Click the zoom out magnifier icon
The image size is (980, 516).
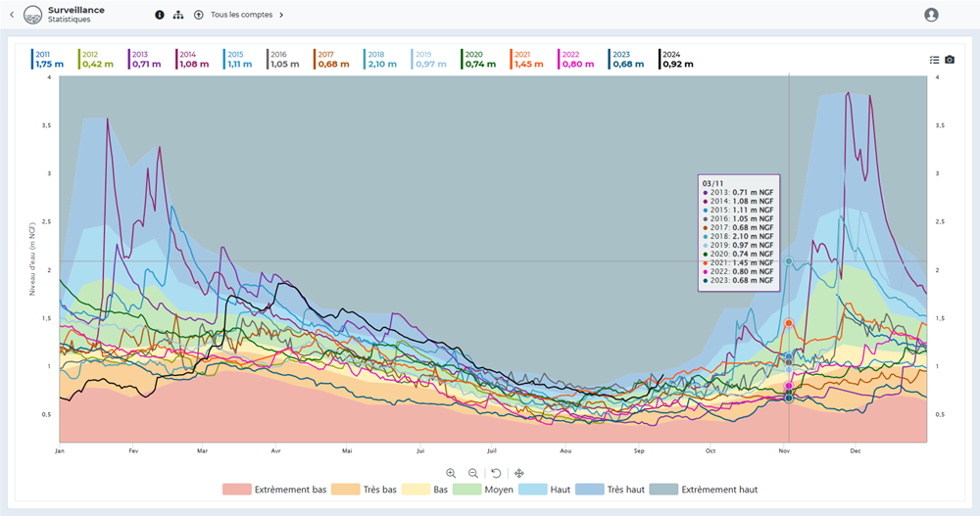pyautogui.click(x=473, y=473)
